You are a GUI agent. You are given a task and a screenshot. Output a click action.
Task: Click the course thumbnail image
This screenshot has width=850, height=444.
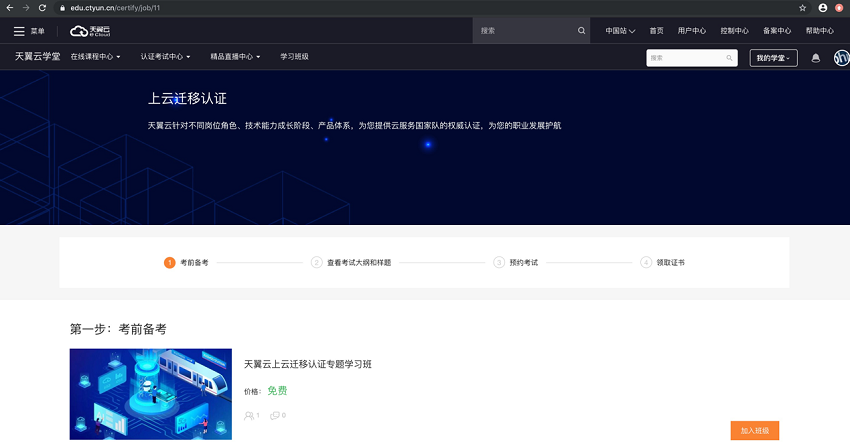[x=151, y=394]
